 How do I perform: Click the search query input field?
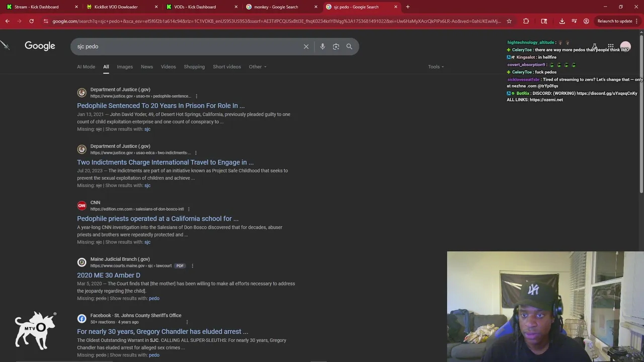(x=186, y=46)
